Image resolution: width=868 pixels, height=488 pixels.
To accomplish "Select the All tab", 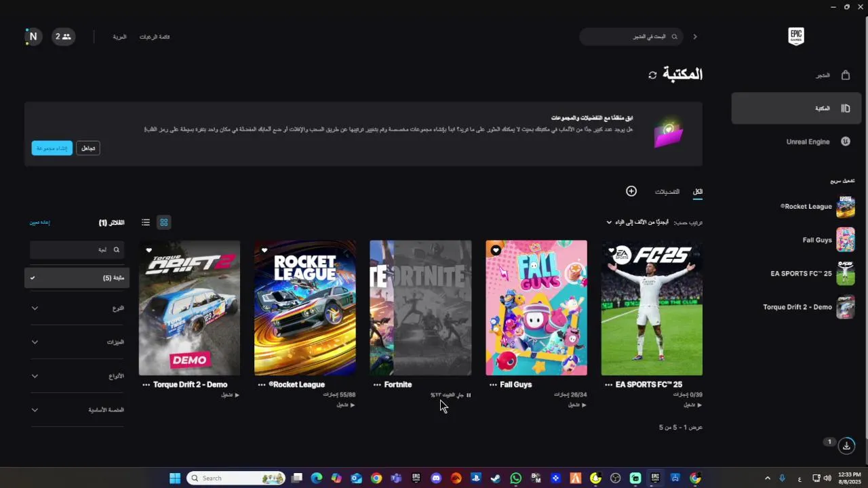I will click(698, 192).
